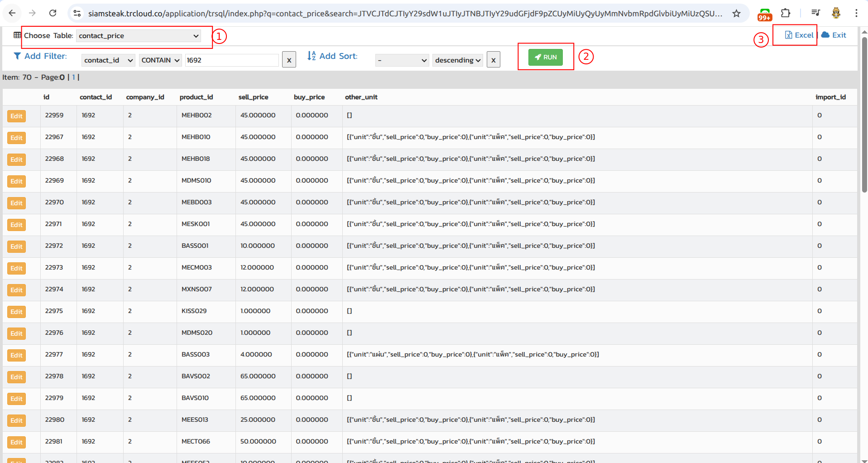
Task: Go to page 1 of results
Action: [73, 77]
